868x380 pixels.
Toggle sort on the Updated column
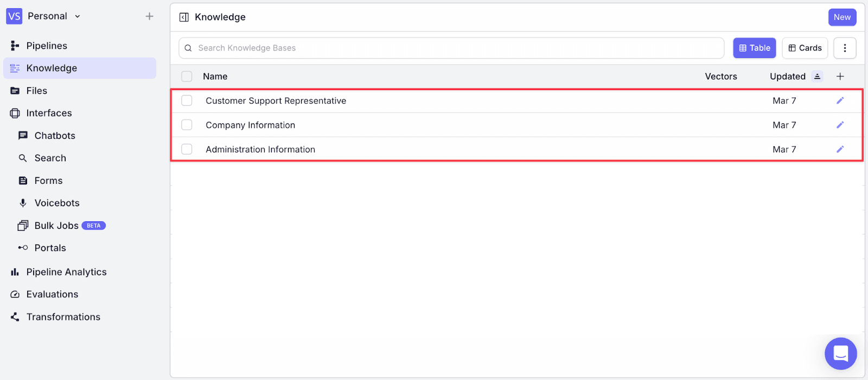(x=817, y=76)
